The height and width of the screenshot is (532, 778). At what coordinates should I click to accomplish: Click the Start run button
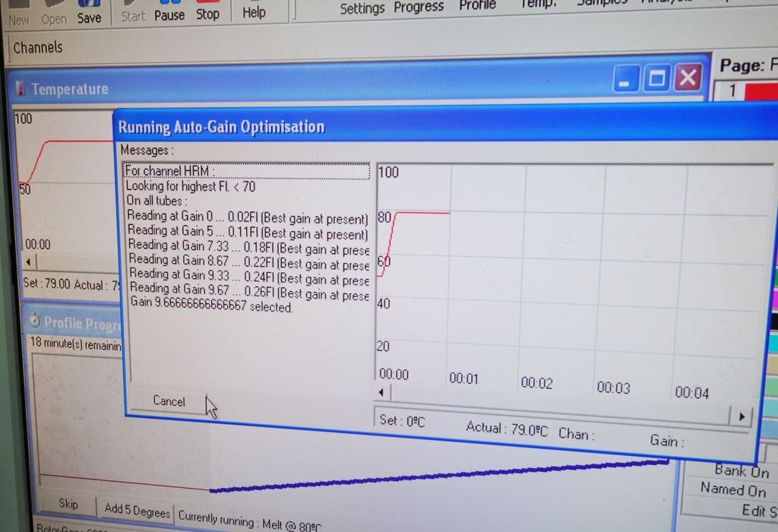tap(133, 12)
